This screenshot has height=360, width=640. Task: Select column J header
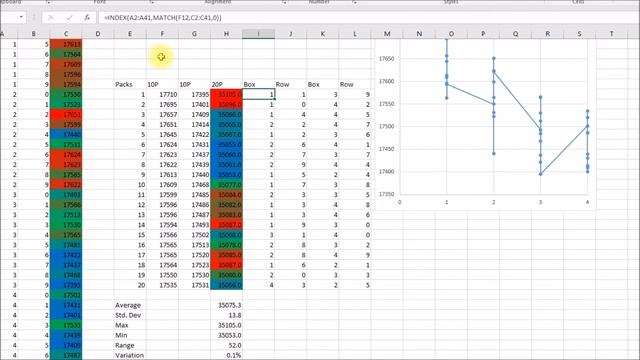coord(291,34)
